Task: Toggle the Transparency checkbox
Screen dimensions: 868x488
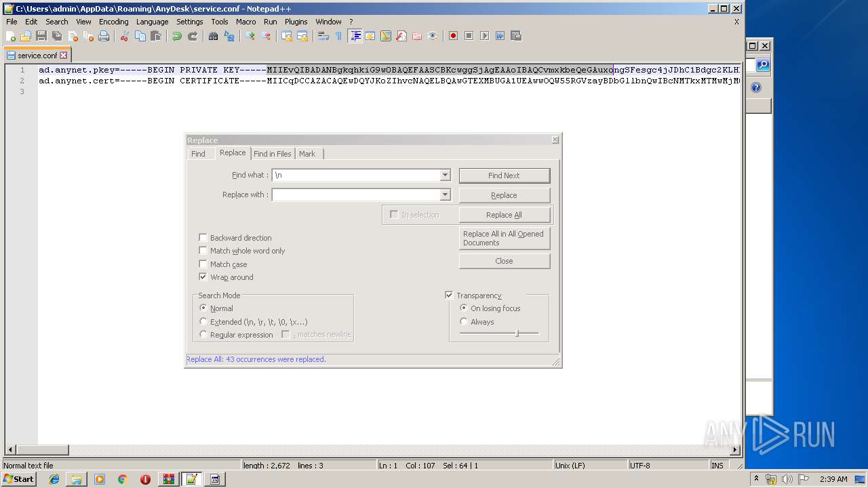Action: (449, 296)
